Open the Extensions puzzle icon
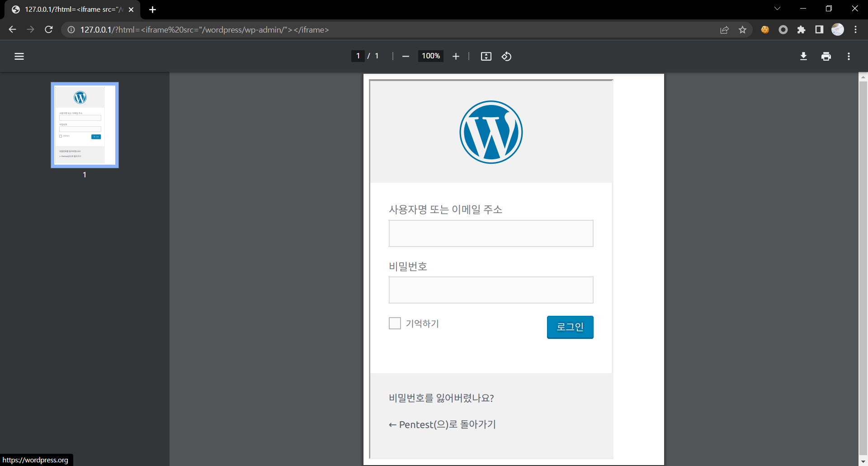This screenshot has height=466, width=868. point(801,30)
